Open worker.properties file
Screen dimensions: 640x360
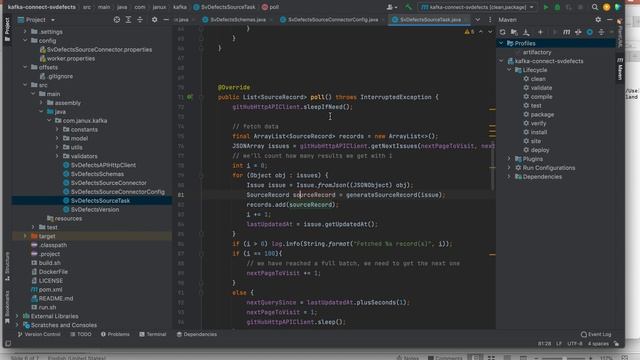[x=71, y=58]
